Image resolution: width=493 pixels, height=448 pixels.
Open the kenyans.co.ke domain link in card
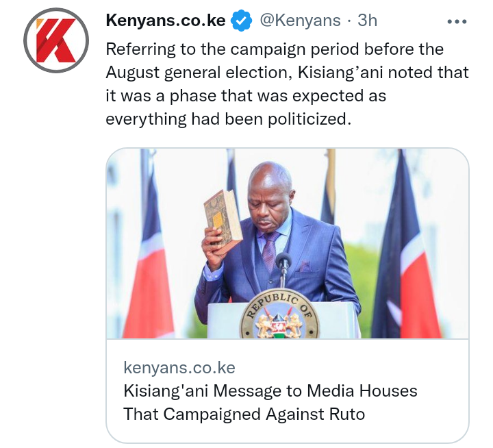pos(179,367)
